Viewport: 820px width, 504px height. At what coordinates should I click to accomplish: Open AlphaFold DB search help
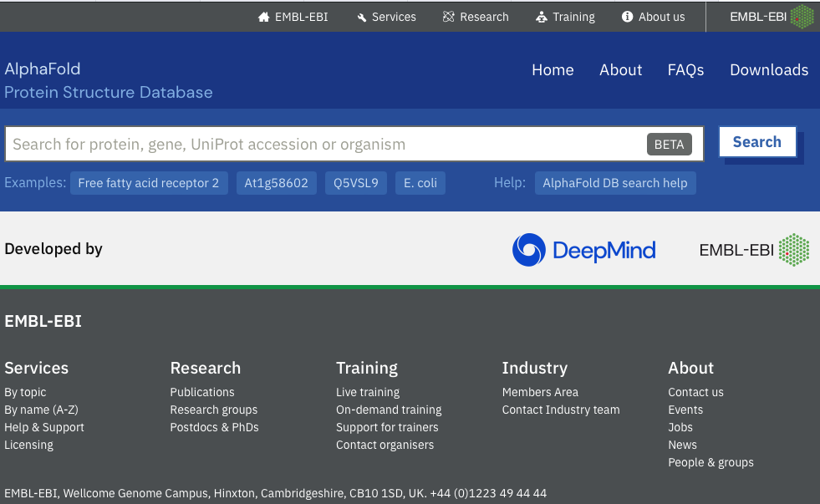point(615,183)
